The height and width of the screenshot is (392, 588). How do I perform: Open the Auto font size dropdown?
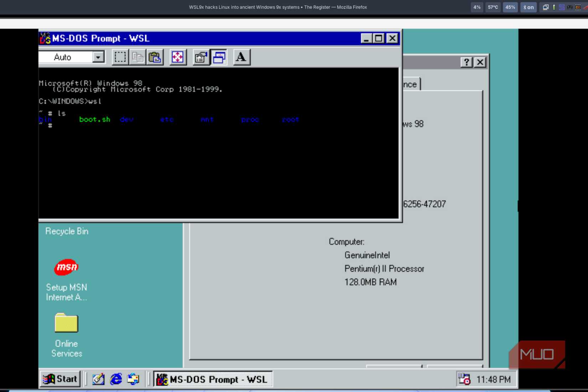[98, 57]
